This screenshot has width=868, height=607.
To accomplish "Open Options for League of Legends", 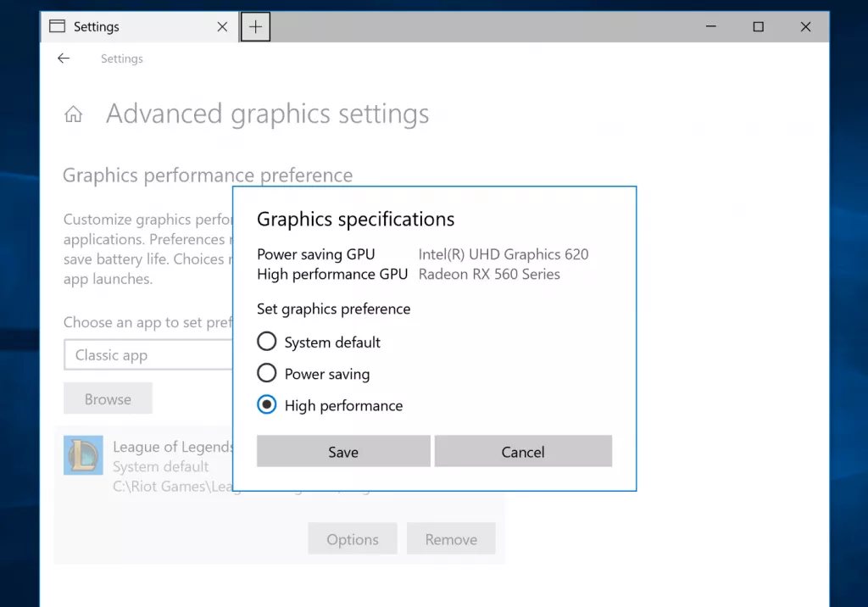I will (x=352, y=538).
